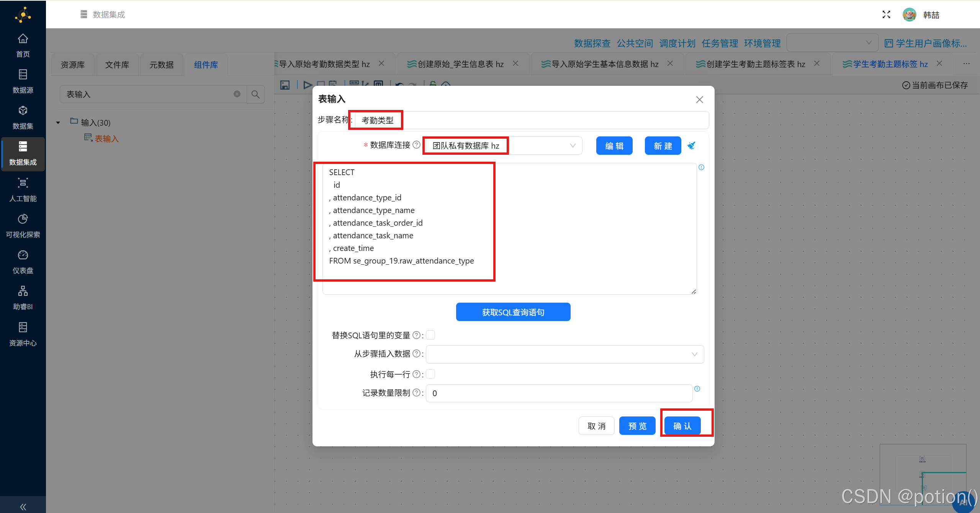Toggle fullscreen with the expand icon
Screen dimensions: 980x513
[886, 15]
